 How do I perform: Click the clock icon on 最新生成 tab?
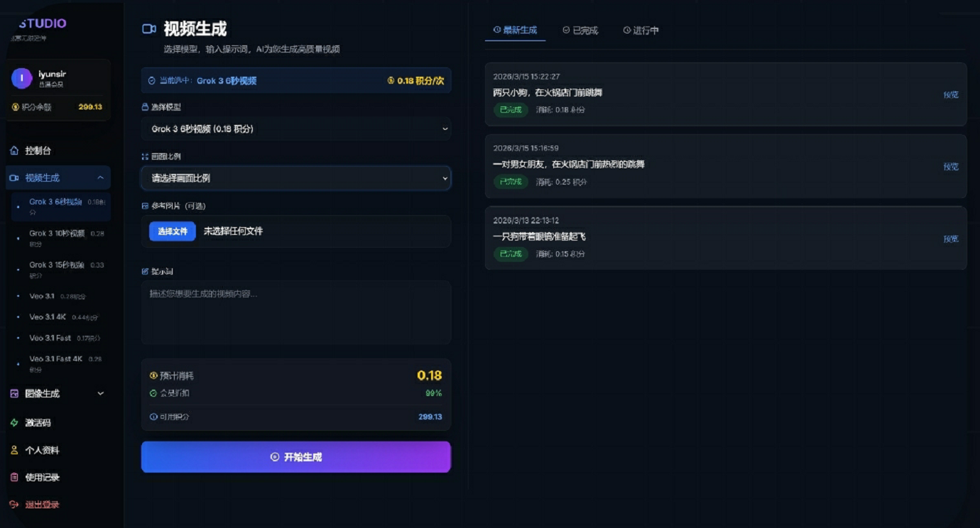point(497,30)
